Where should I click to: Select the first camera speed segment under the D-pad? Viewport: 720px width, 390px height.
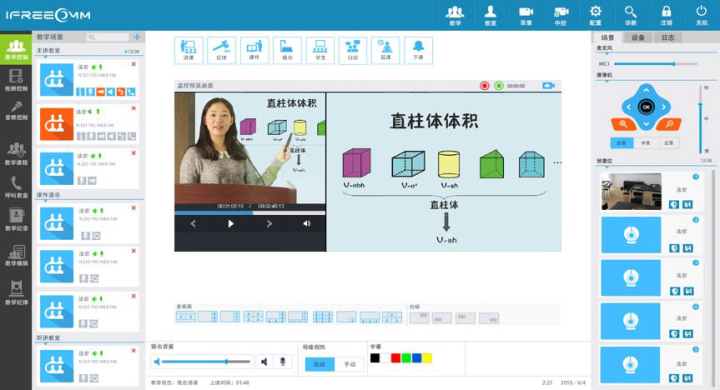[622, 143]
